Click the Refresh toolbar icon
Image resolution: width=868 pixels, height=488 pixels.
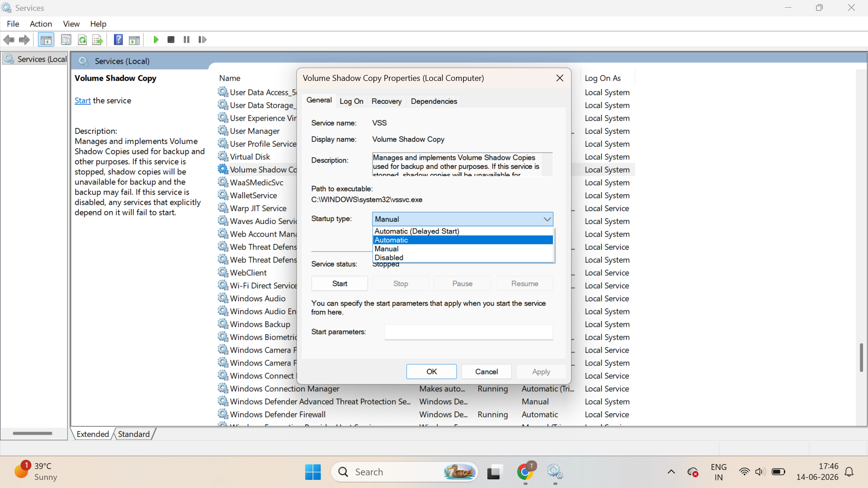pyautogui.click(x=82, y=40)
